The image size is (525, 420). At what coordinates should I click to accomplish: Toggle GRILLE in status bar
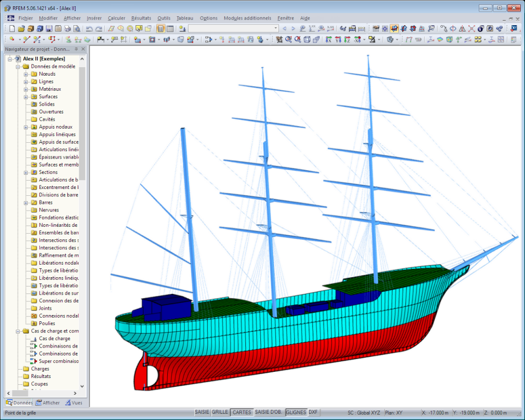click(220, 412)
